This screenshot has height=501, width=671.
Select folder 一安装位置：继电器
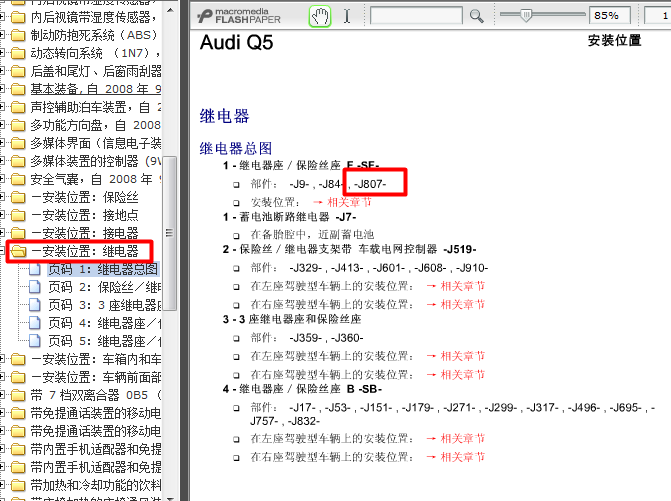pos(85,251)
